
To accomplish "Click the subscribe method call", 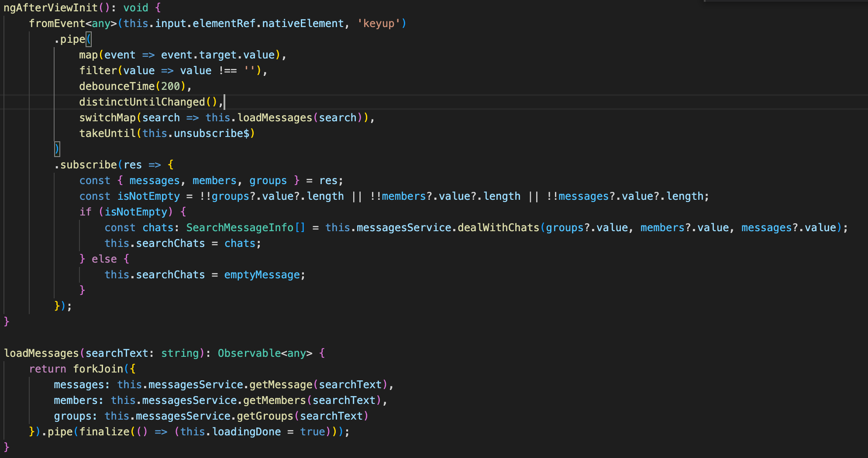I will click(x=88, y=165).
